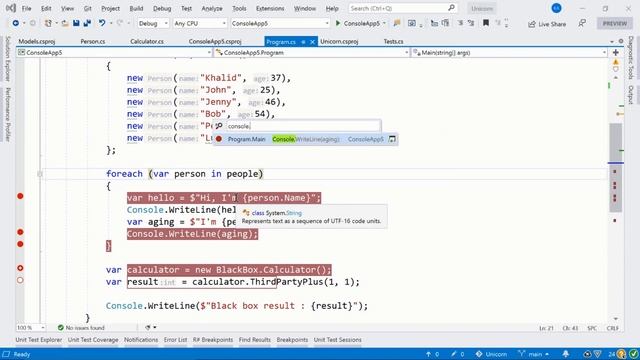
Task: Click the pin icon in search result row
Action: 392,139
